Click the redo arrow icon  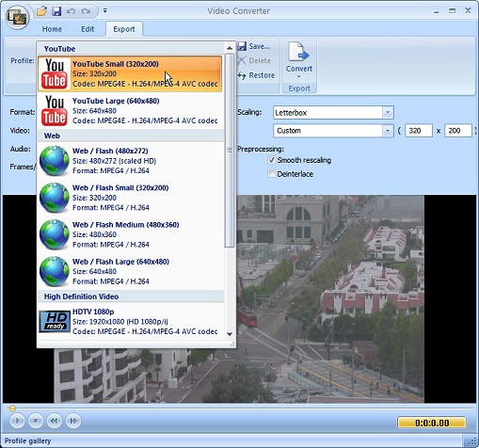(x=86, y=11)
